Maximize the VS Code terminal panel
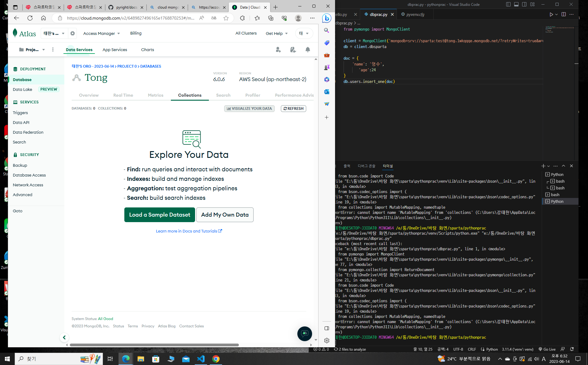Image resolution: width=588 pixels, height=365 pixels. (563, 166)
